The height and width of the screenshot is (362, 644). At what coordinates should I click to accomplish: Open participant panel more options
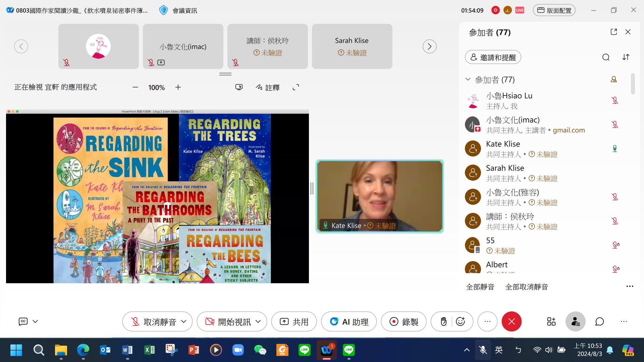(x=630, y=286)
